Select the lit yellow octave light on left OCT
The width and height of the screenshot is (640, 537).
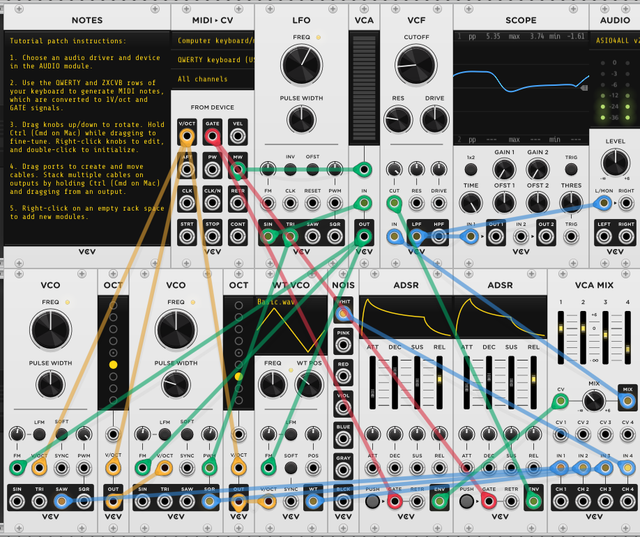click(x=113, y=364)
